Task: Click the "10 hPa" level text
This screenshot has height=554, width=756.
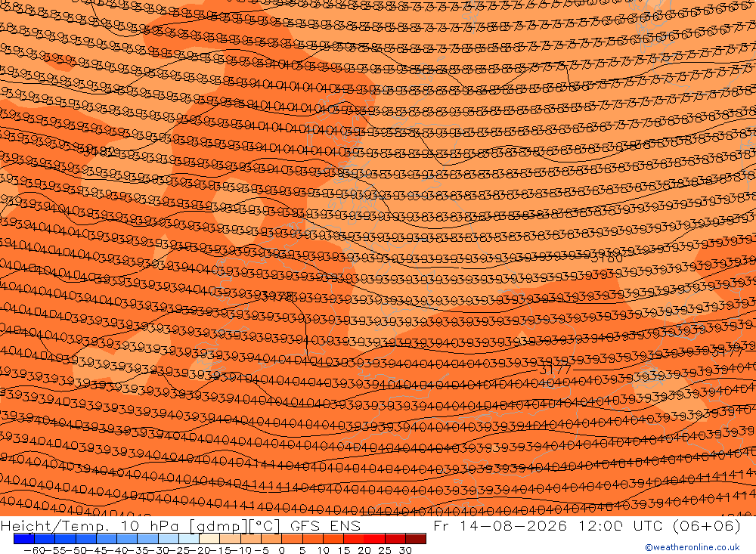Action: pyautogui.click(x=150, y=525)
